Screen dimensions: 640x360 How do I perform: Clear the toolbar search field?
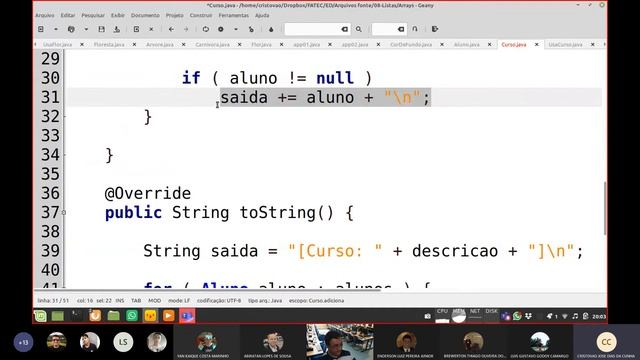point(345,29)
